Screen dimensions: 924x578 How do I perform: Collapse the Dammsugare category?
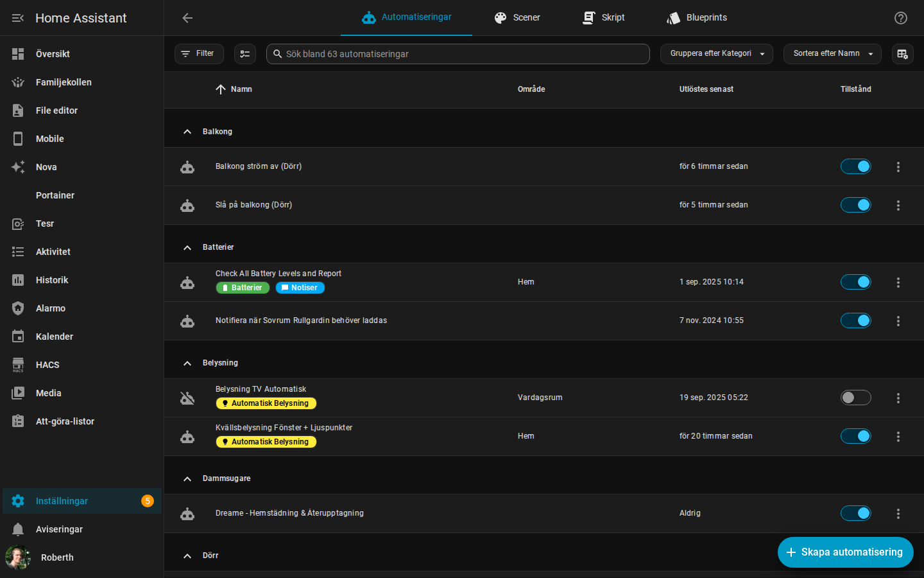click(x=187, y=478)
